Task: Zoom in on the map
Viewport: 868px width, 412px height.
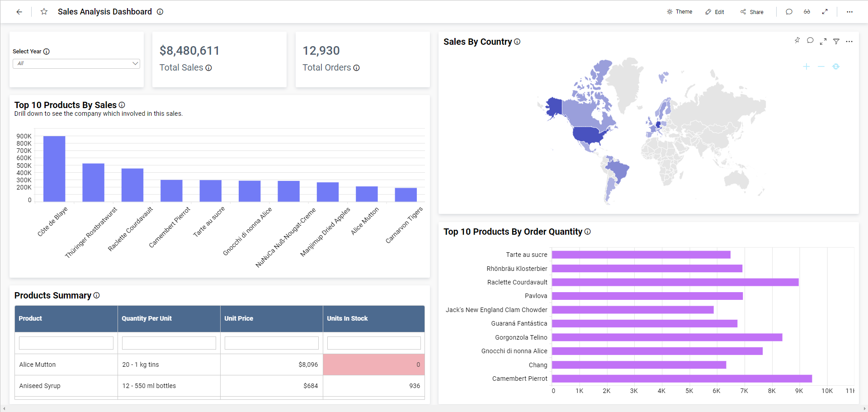Action: [x=806, y=66]
